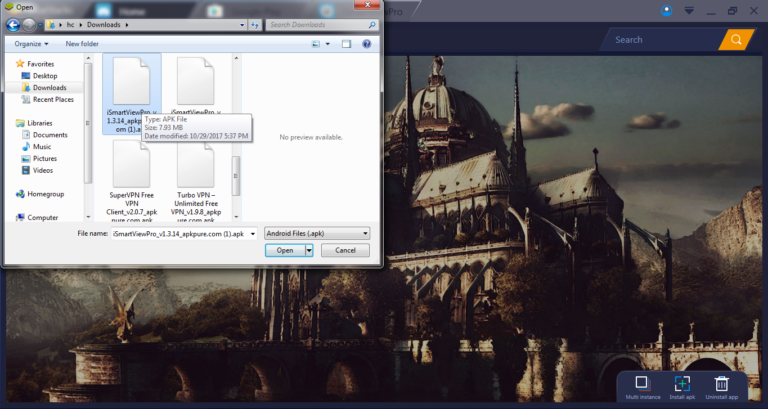Open the Android Files (.apk) type dropdown
768x409 pixels.
click(317, 232)
